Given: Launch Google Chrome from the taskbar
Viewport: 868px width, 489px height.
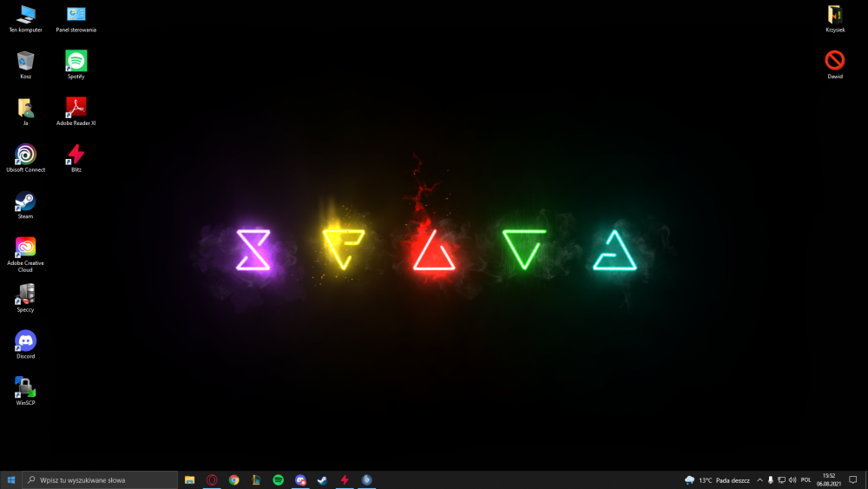Looking at the screenshot, I should pyautogui.click(x=234, y=480).
